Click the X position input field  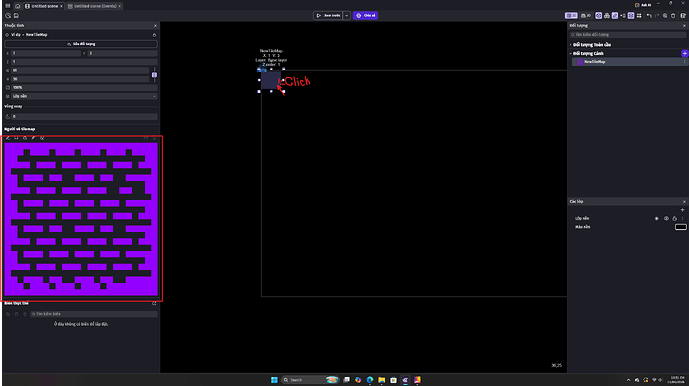(46, 53)
